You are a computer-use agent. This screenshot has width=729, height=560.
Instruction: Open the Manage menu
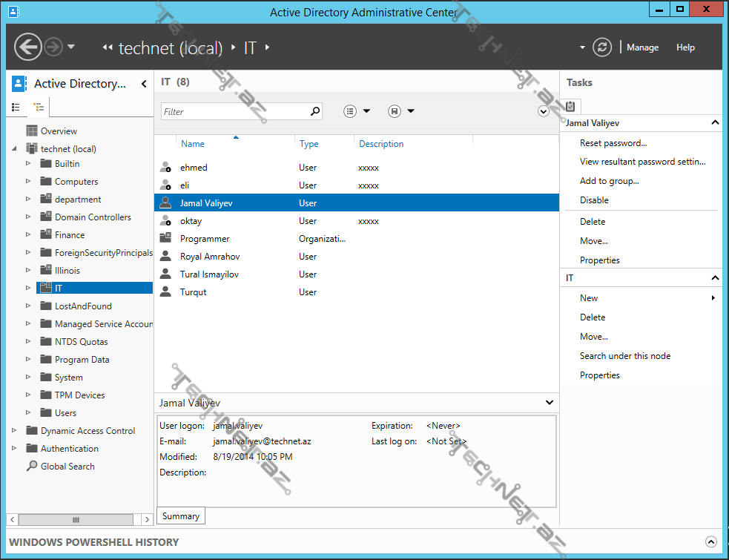point(642,47)
